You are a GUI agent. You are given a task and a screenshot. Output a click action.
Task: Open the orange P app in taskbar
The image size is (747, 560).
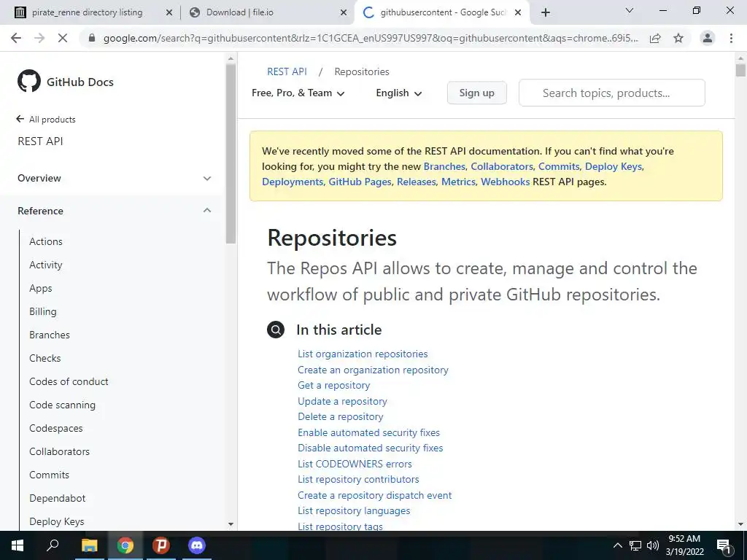161,545
